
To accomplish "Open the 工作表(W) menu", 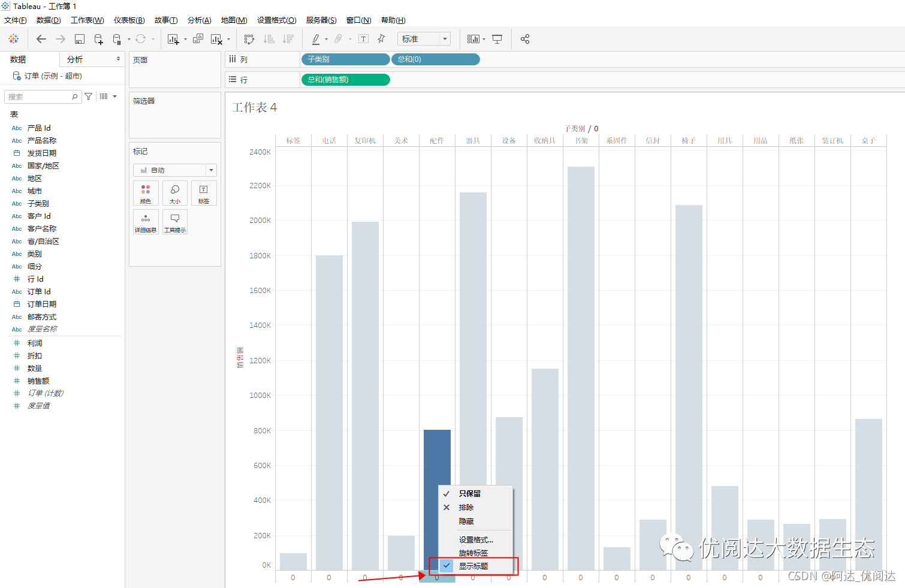I will (x=88, y=20).
